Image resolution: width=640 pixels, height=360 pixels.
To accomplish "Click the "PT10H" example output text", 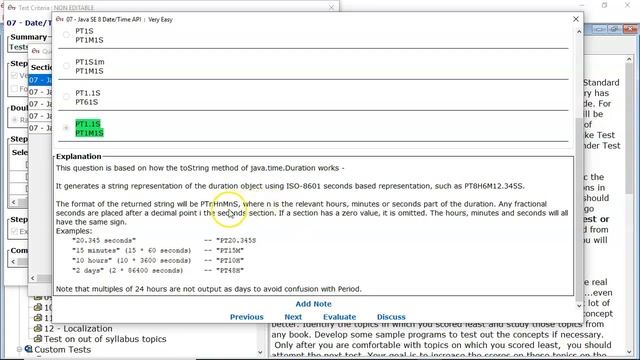I will pos(230,260).
